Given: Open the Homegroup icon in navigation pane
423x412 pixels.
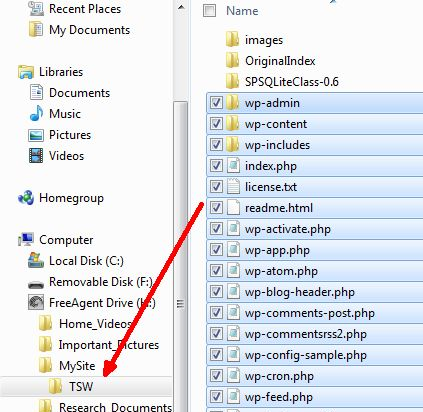Looking at the screenshot, I should point(26,198).
